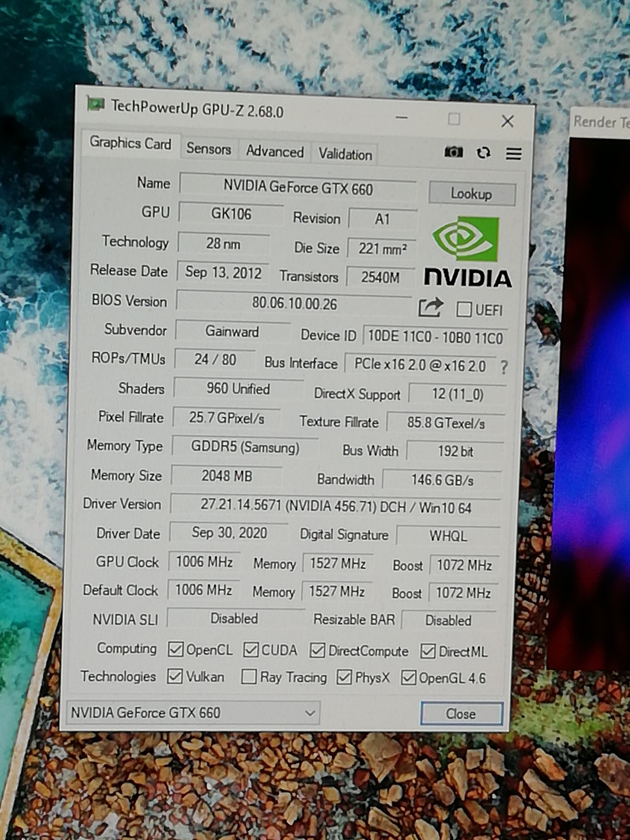Click the Pixel Fillrate value 25.7 GPixel/s
630x840 pixels.
[226, 417]
